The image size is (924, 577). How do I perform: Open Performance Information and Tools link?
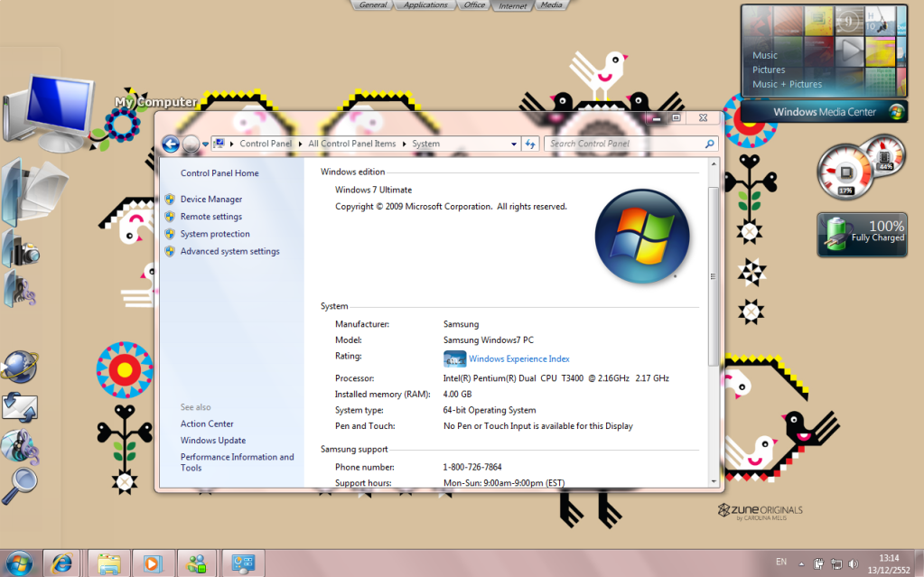tap(237, 462)
